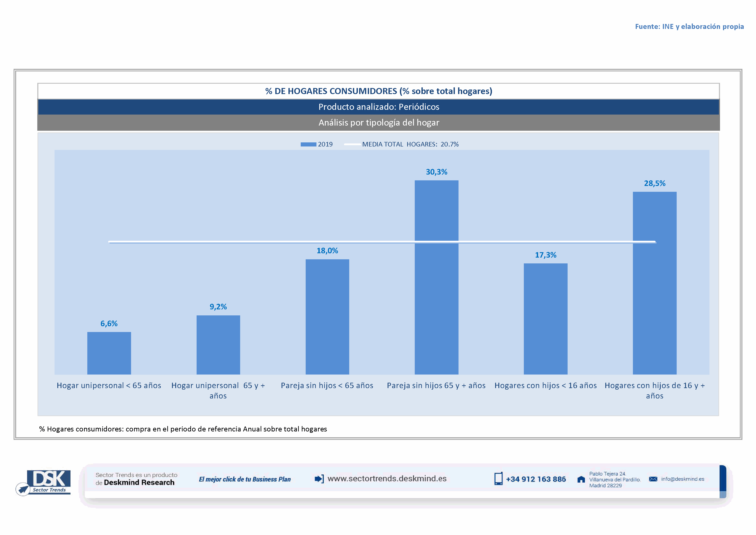756x535 pixels.
Task: Open www.sectortrends.deskmind.es link
Action: tap(387, 478)
